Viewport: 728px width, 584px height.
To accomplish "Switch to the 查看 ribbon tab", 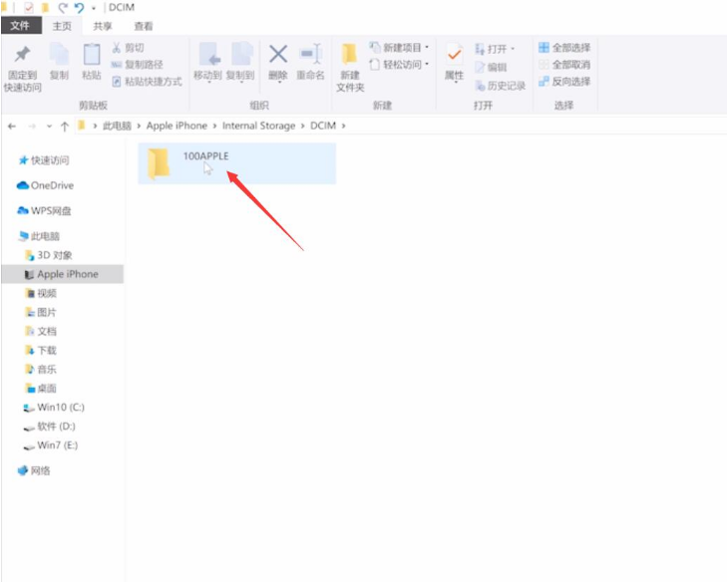I will (x=144, y=27).
